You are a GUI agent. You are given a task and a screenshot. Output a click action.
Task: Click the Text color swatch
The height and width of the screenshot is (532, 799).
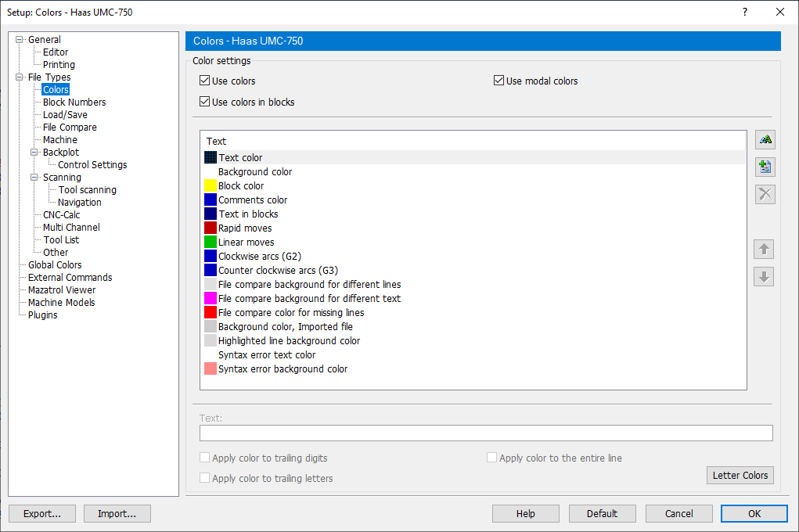coord(211,157)
